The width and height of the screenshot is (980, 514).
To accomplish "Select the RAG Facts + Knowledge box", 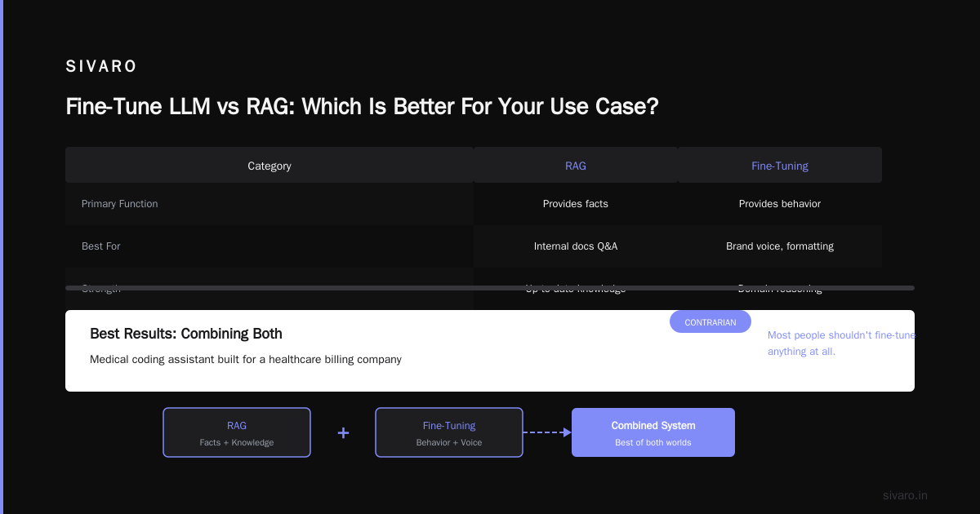I will (x=237, y=432).
